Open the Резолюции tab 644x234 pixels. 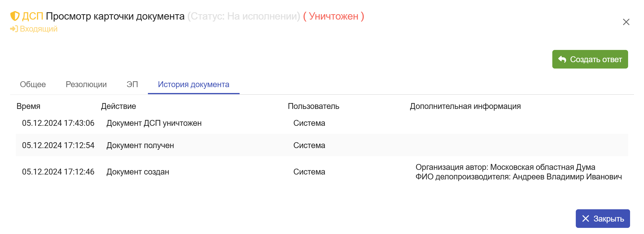[86, 84]
